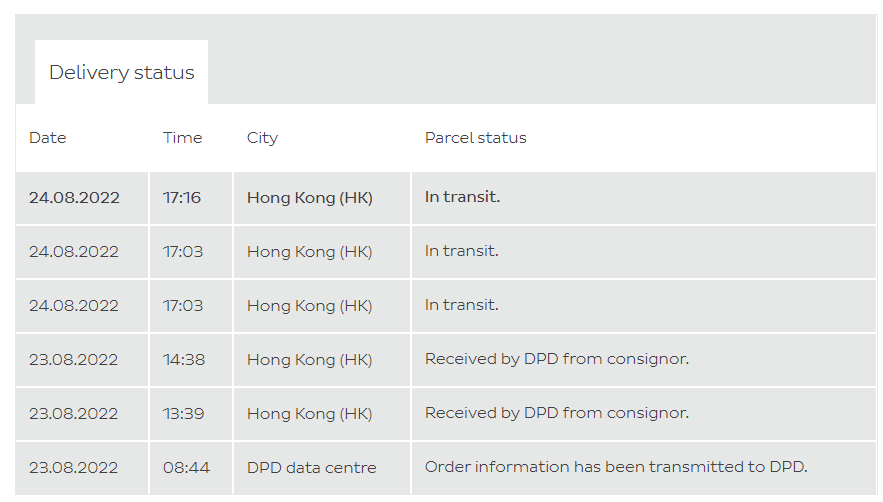Select the date in the 14:38 row

(73, 360)
